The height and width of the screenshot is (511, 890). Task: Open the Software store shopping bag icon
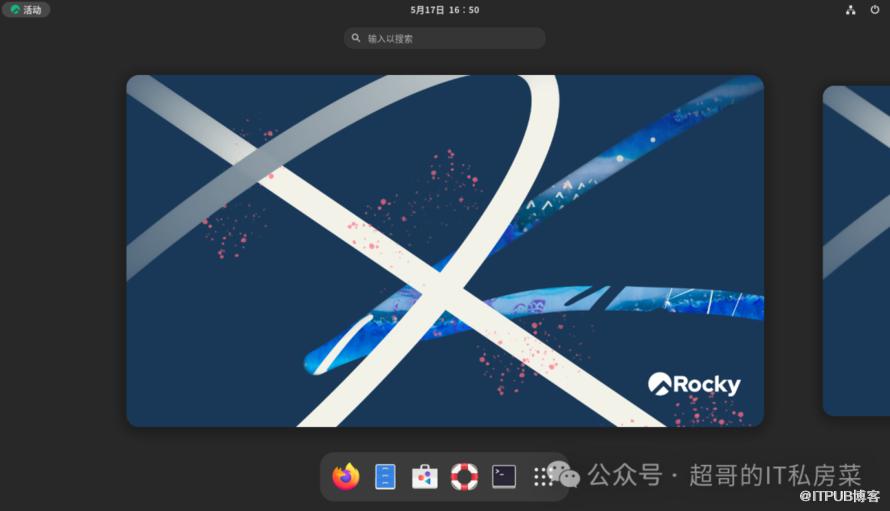pos(425,477)
